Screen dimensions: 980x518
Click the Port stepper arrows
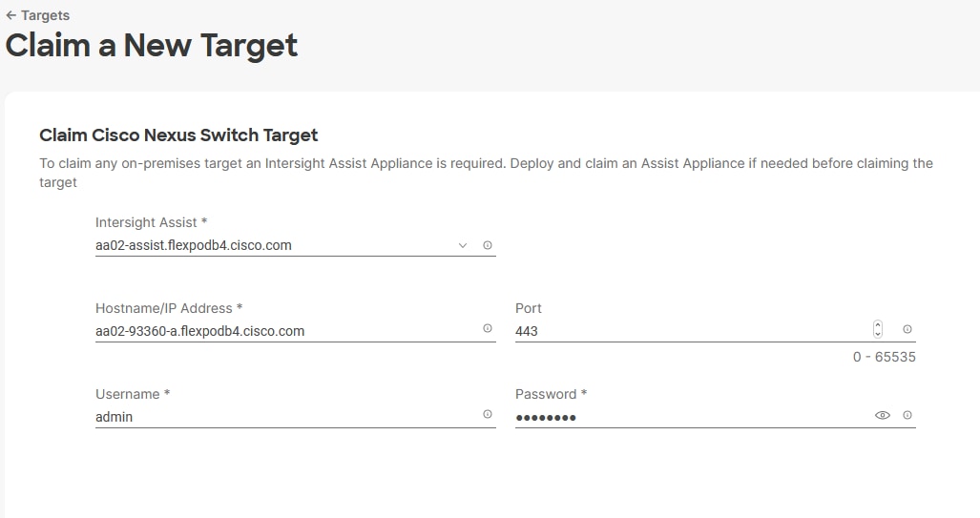point(878,329)
